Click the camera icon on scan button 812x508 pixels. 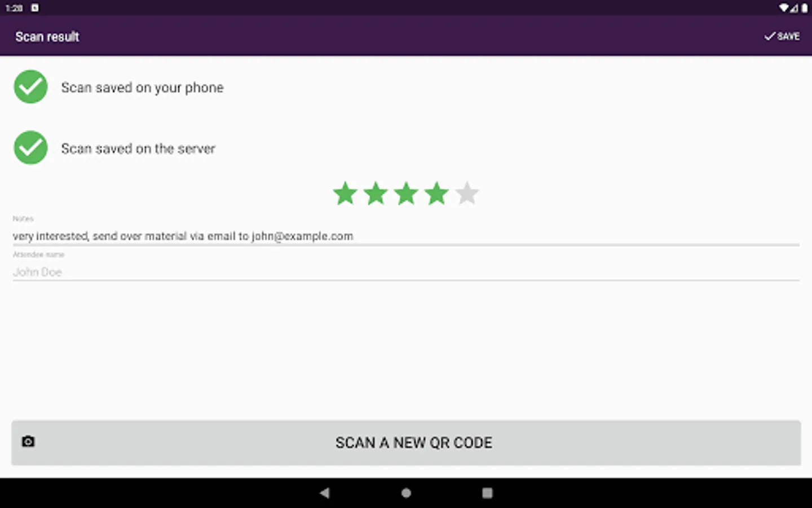[28, 441]
